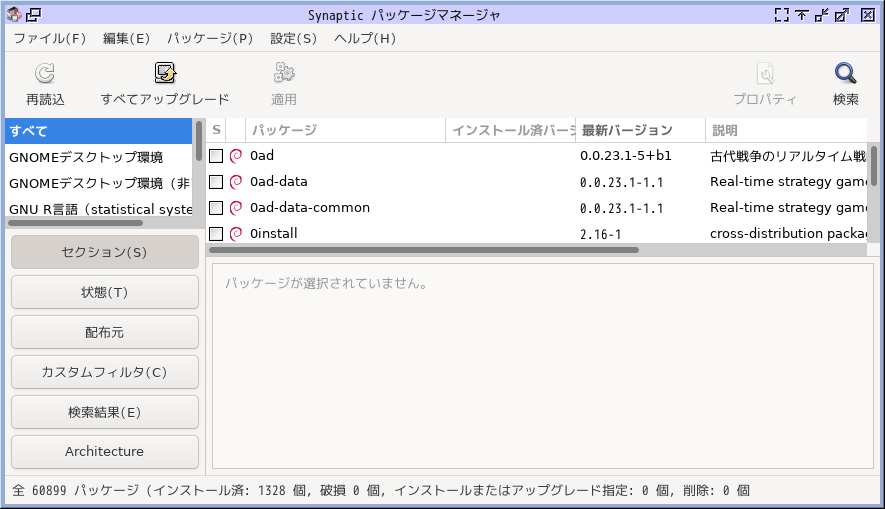Select すべて in the section list

[99, 131]
